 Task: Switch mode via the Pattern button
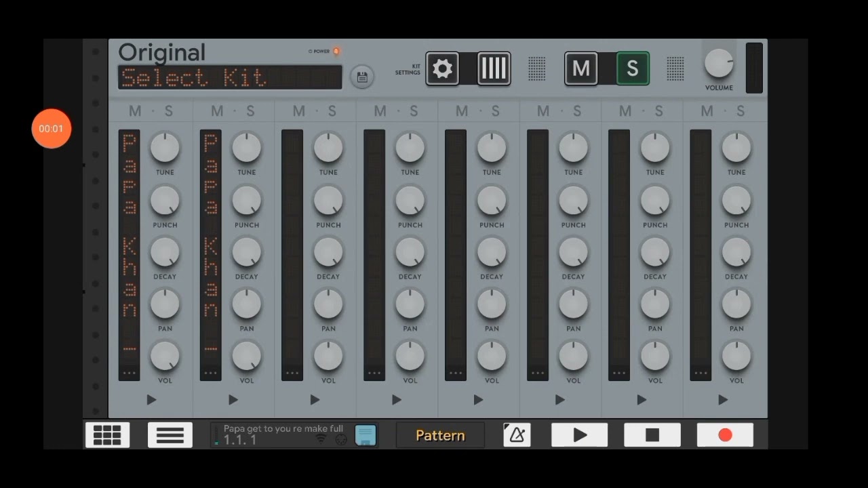(x=440, y=435)
